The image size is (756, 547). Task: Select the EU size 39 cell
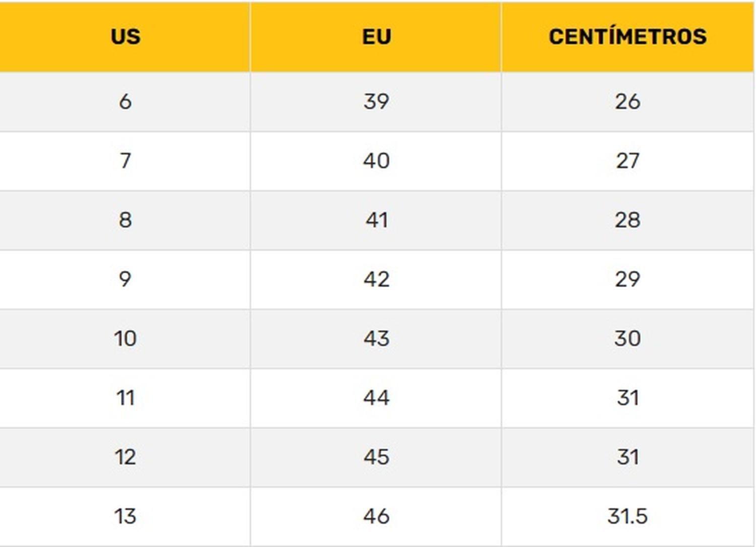376,101
